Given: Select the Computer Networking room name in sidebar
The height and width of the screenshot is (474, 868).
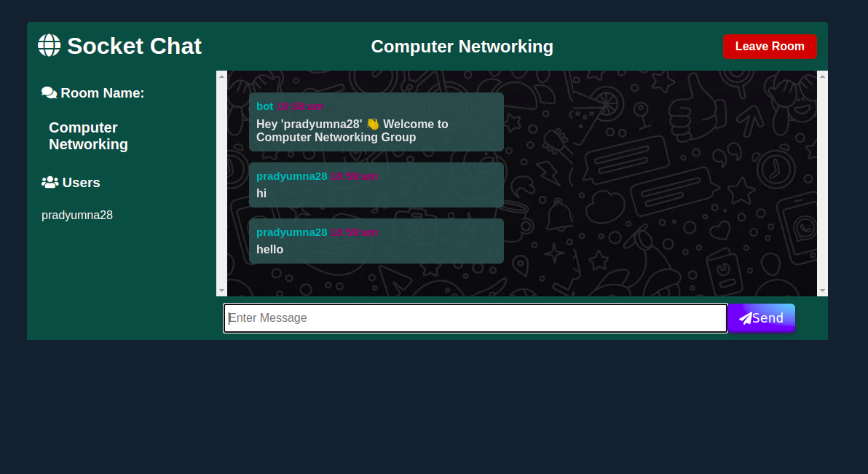Looking at the screenshot, I should click(x=88, y=136).
